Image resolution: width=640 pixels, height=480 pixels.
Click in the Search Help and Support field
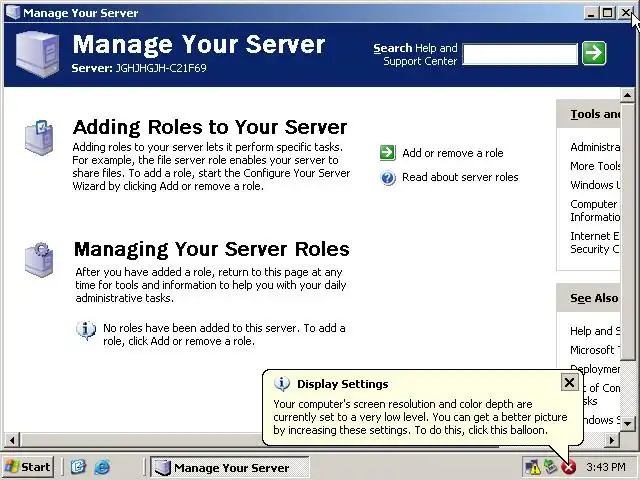tap(520, 54)
